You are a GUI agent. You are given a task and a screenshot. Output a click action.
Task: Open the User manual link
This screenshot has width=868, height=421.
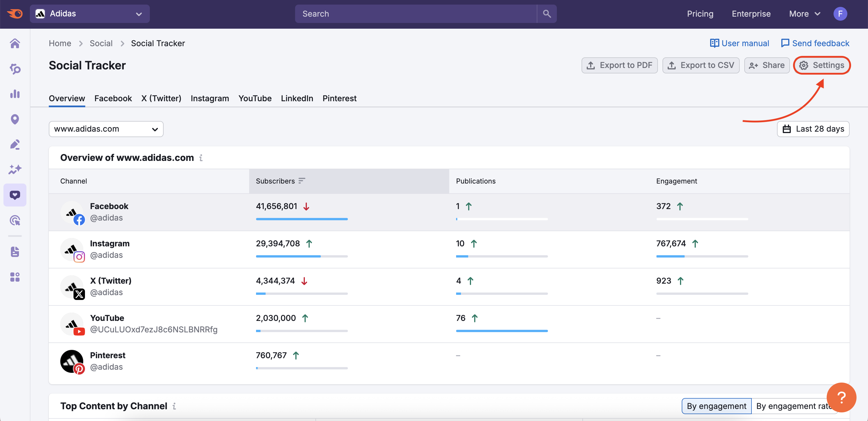click(x=739, y=43)
